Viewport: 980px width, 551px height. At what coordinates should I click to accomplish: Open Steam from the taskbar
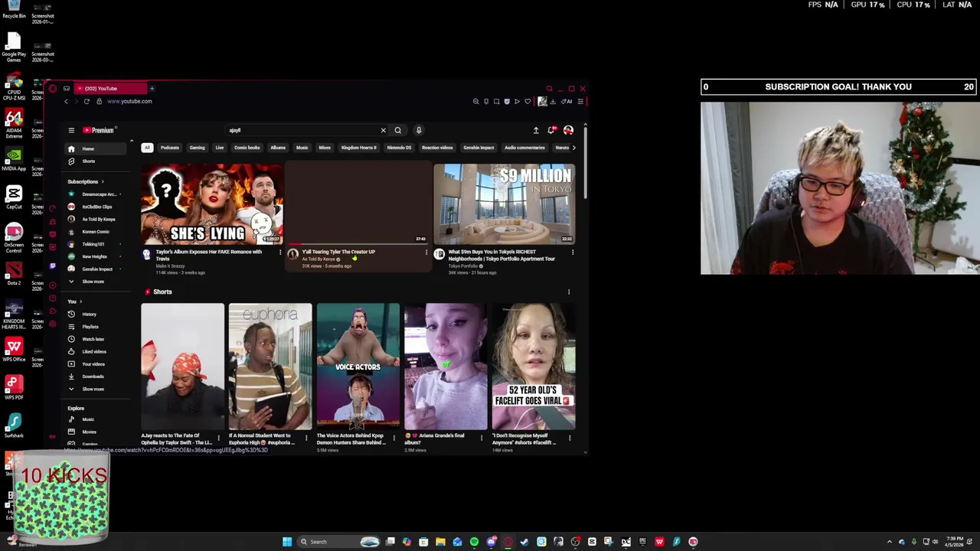(524, 542)
